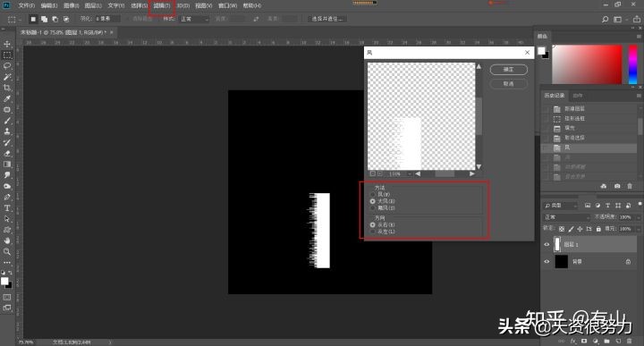Switch to the 历史记录 History tab
Viewport: 644px width, 346px height.
pyautogui.click(x=554, y=96)
